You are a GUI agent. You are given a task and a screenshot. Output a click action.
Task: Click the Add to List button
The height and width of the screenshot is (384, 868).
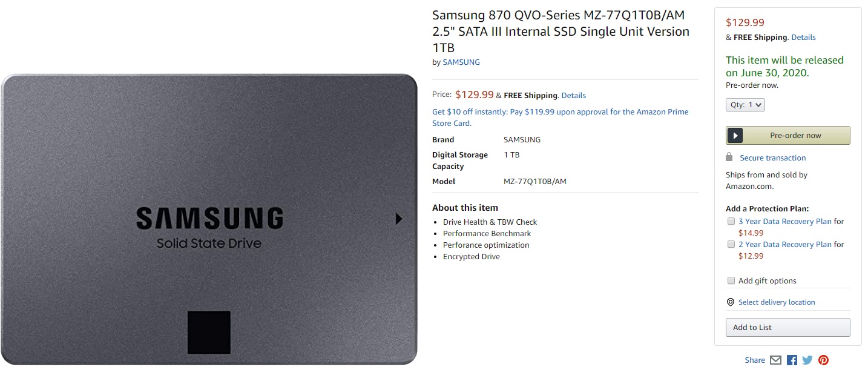[788, 328]
